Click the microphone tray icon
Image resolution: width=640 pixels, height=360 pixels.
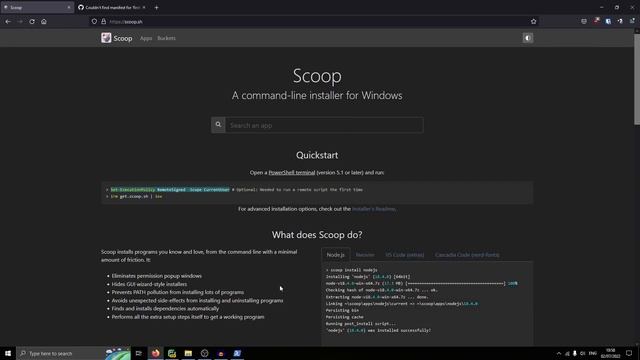pyautogui.click(x=575, y=353)
